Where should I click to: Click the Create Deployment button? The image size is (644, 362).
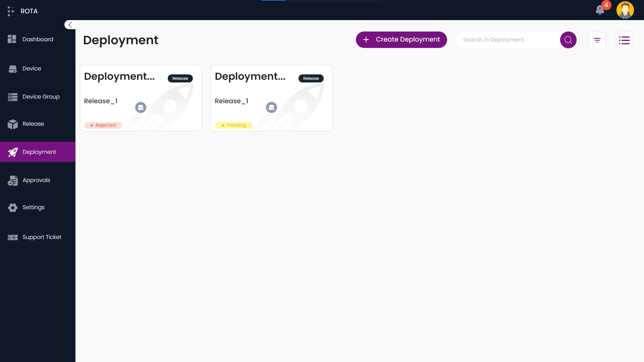point(401,40)
